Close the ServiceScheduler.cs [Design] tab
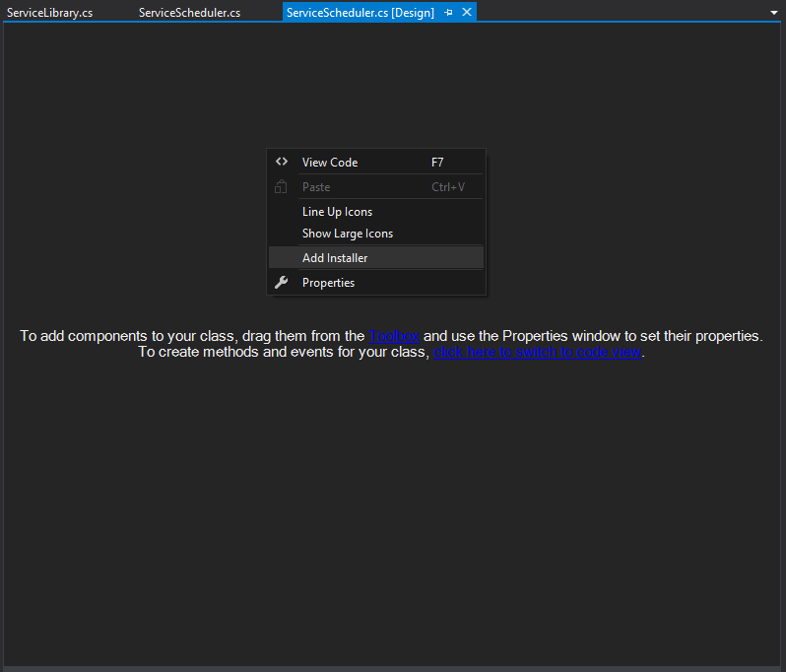This screenshot has height=672, width=786. point(467,12)
